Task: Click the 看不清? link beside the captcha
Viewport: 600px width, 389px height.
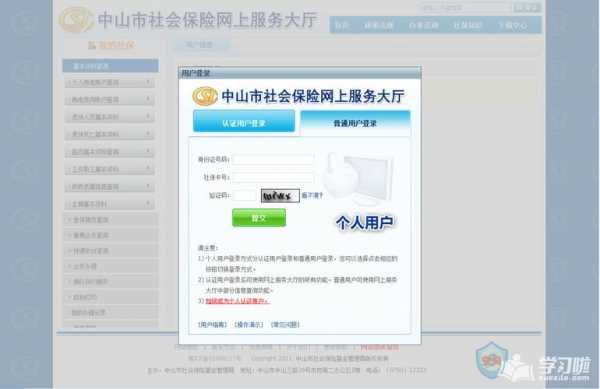Action: 312,195
